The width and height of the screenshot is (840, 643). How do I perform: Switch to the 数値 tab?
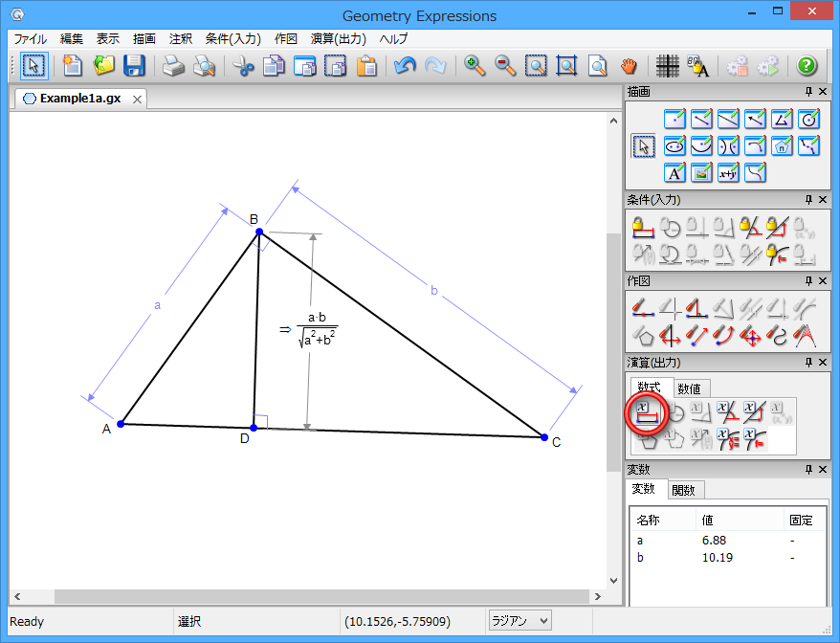pyautogui.click(x=689, y=388)
